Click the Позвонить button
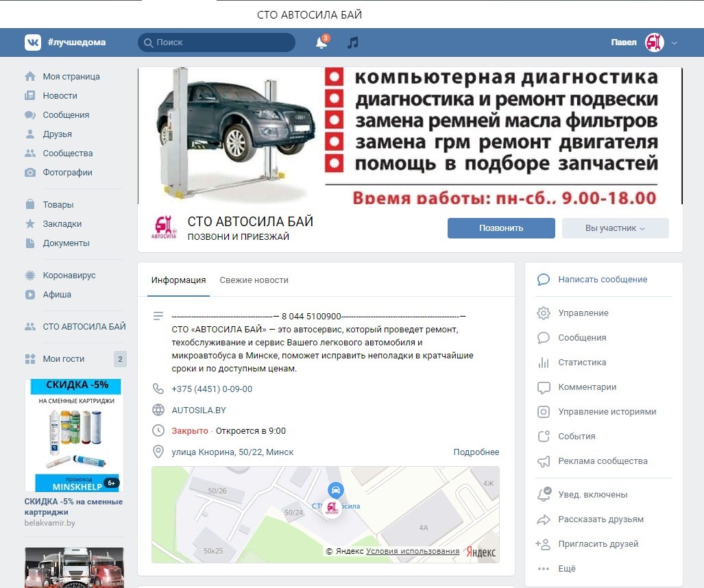This screenshot has height=588, width=704. (x=501, y=228)
